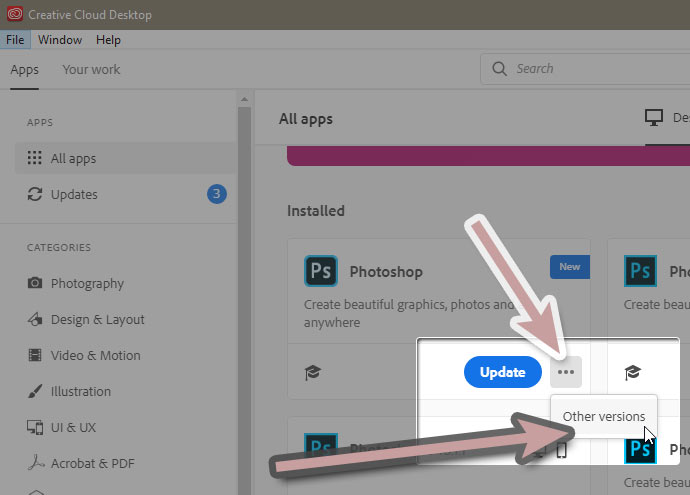
Task: Click the Design & Layout icon
Action: [35, 319]
